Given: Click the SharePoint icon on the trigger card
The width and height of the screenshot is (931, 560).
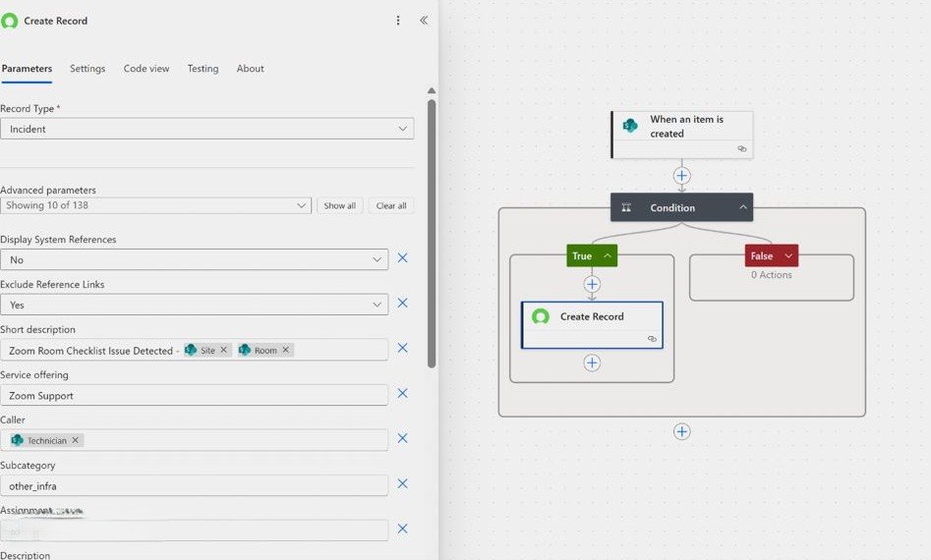Looking at the screenshot, I should (x=630, y=126).
